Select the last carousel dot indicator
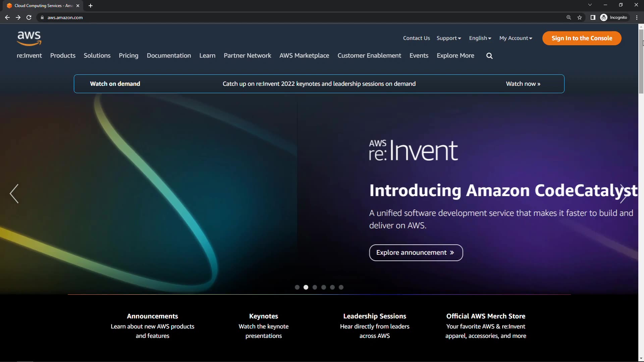Viewport: 644px width, 362px height. click(341, 287)
